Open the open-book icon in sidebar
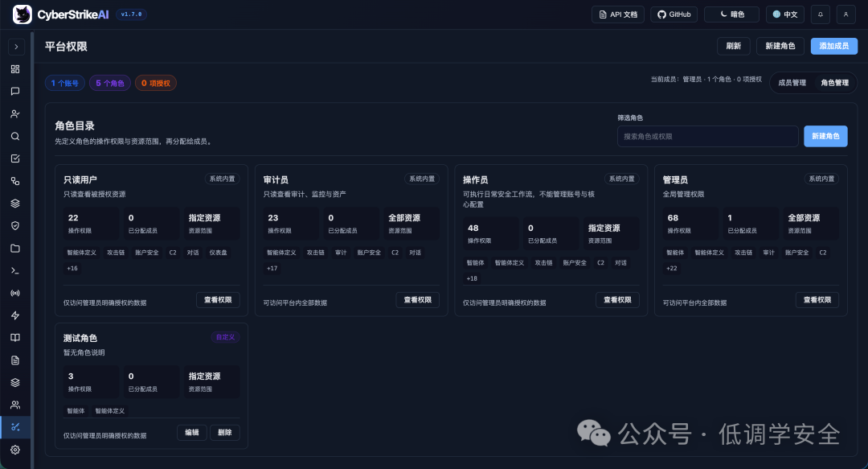The width and height of the screenshot is (868, 469). coord(15,338)
